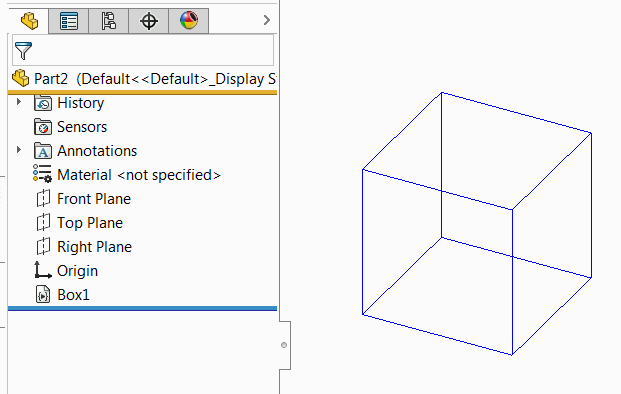Open the FeatureManager Design Tree tab
Screen dimensions: 621x394
29,21
